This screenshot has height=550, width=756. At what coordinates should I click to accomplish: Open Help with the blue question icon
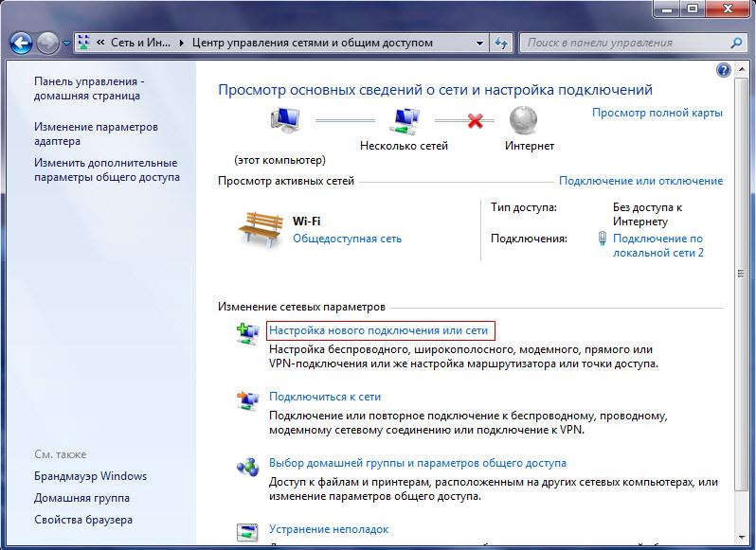coord(724,70)
